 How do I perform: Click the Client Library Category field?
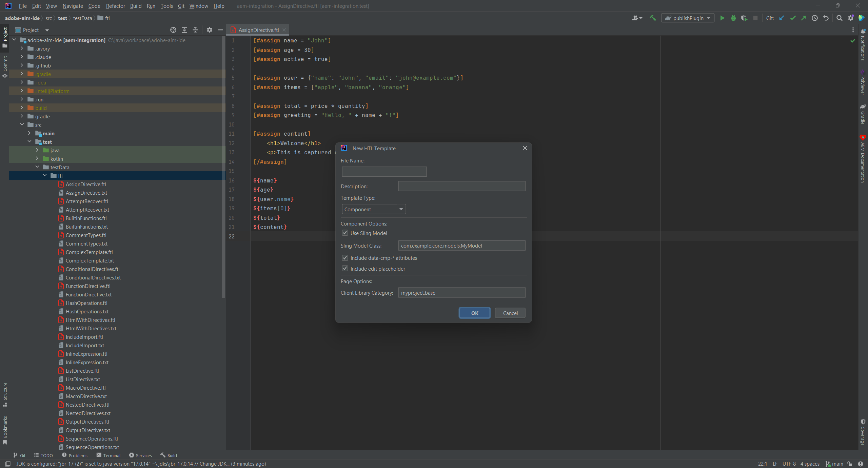click(462, 293)
